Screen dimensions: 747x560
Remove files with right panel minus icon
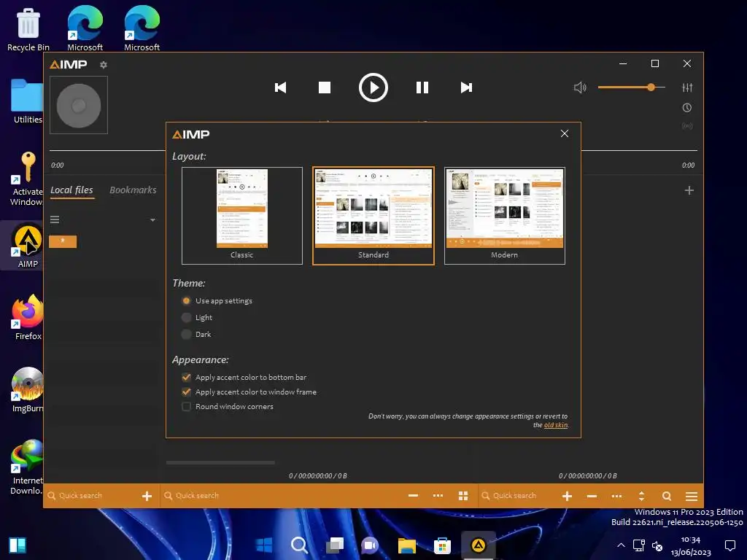(x=592, y=496)
